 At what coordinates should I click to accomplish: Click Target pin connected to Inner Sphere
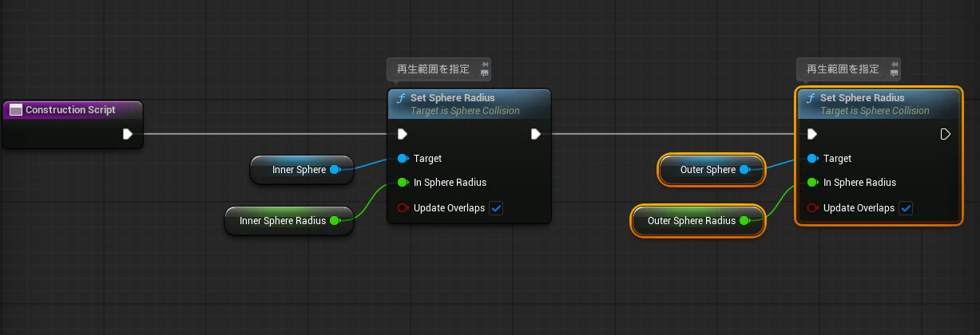[403, 159]
